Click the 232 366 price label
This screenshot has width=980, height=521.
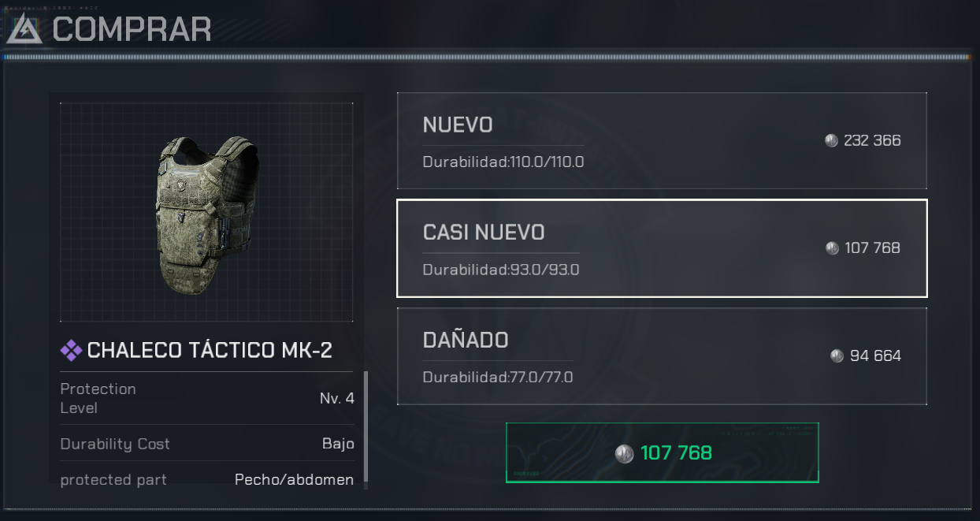[x=872, y=141]
